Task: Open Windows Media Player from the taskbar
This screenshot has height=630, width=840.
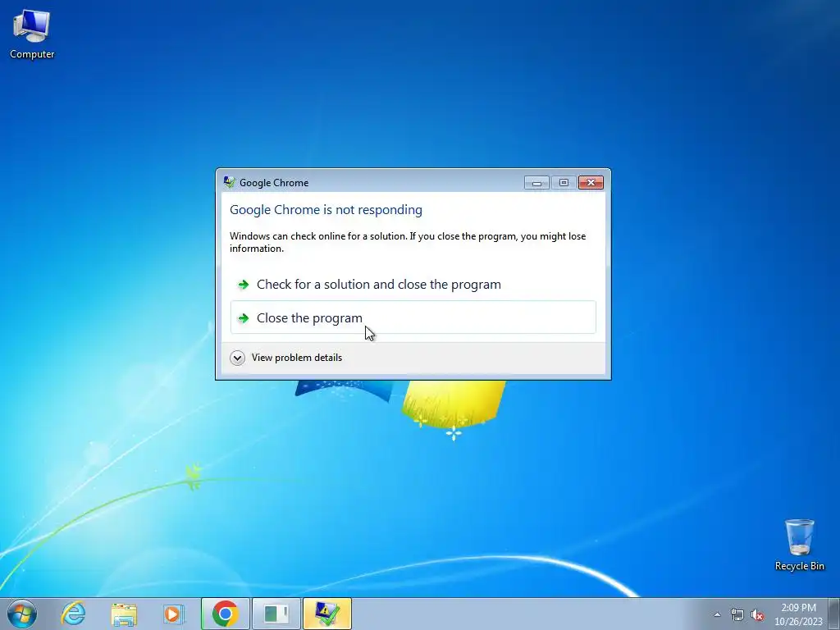Action: click(x=173, y=614)
